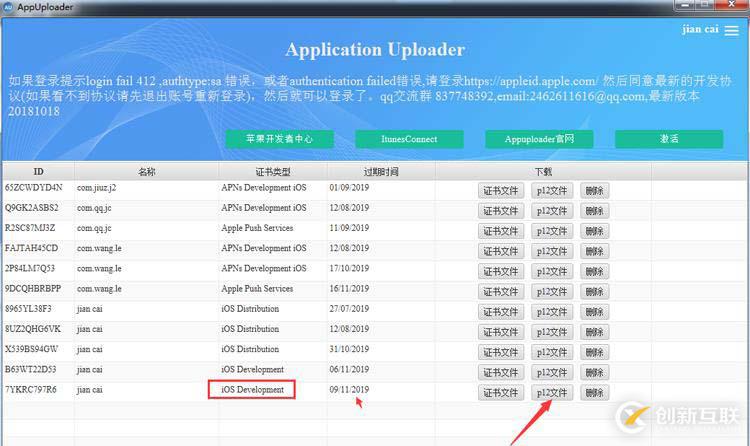Image resolution: width=750 pixels, height=446 pixels.
Task: Download p12文件 for 65ZCWDYD4N
Action: [x=552, y=190]
